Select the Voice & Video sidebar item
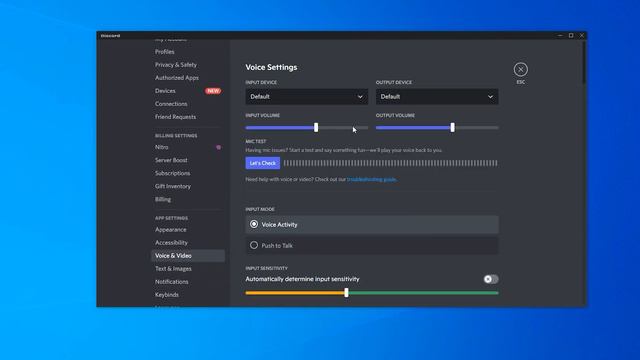 (188, 256)
